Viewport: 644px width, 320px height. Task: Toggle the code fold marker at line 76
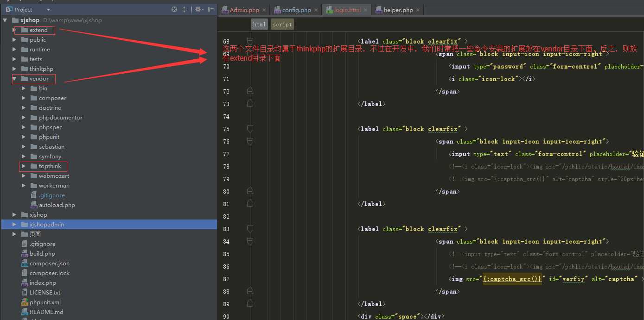pyautogui.click(x=250, y=142)
